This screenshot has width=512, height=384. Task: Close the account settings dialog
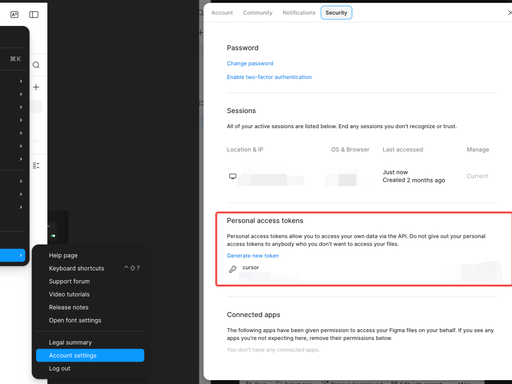pyautogui.click(x=509, y=13)
